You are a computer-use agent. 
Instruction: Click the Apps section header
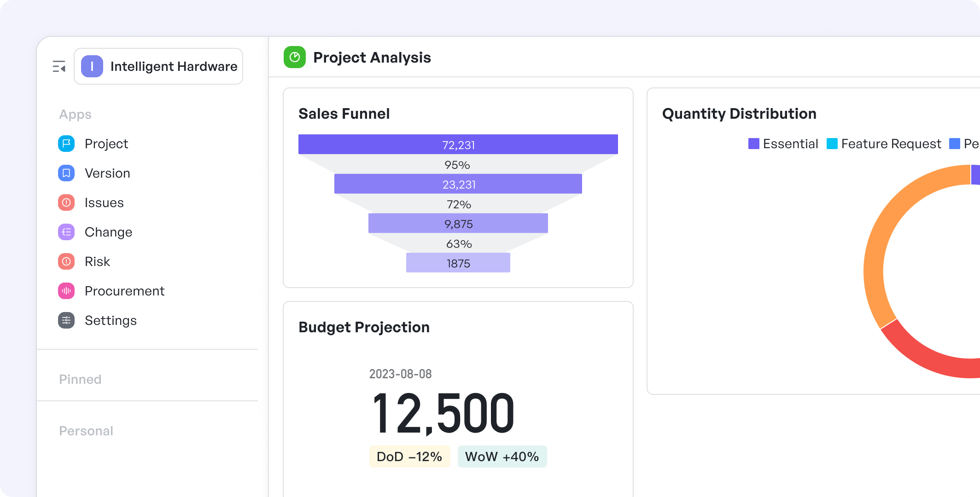[x=75, y=114]
